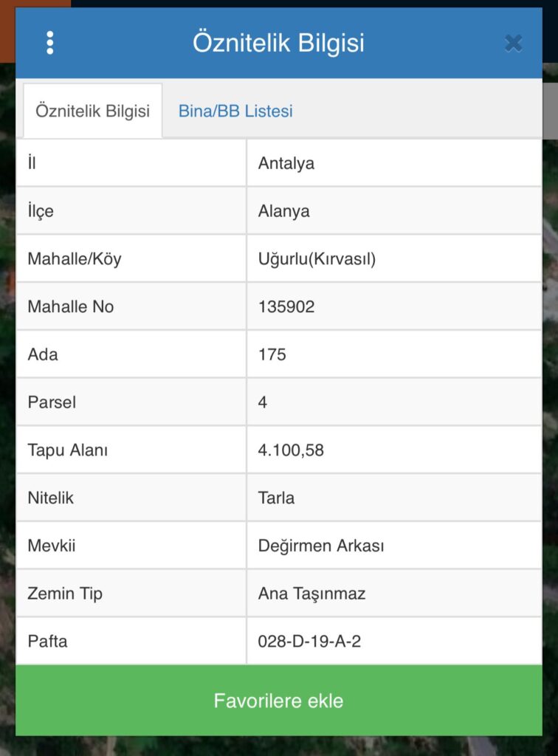Select the Uğurlu(Kırvasıl) neighborhood value

pos(317,259)
